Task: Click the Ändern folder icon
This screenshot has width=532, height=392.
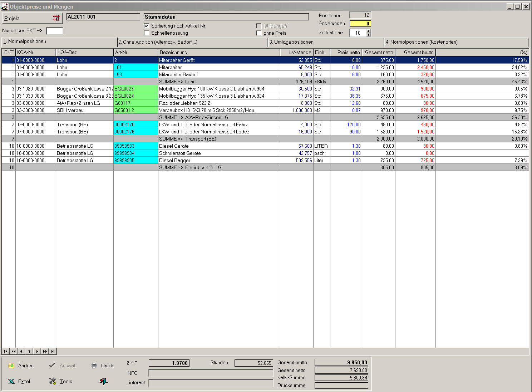Action: click(x=11, y=366)
